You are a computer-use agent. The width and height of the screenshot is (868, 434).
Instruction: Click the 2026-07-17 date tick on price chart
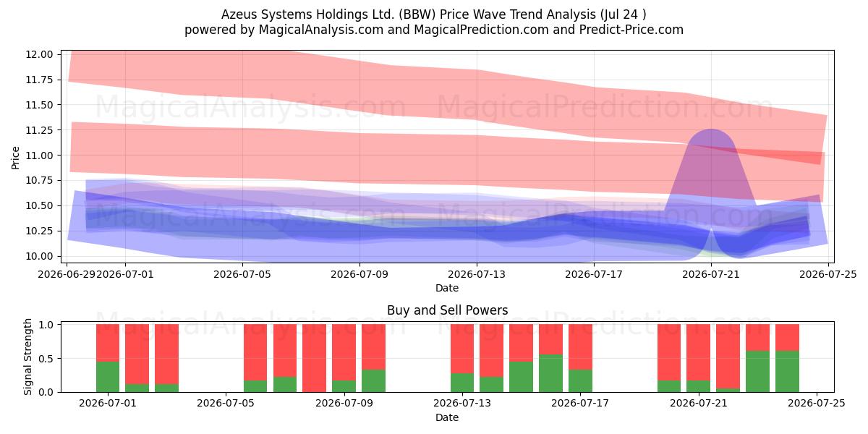pyautogui.click(x=594, y=273)
